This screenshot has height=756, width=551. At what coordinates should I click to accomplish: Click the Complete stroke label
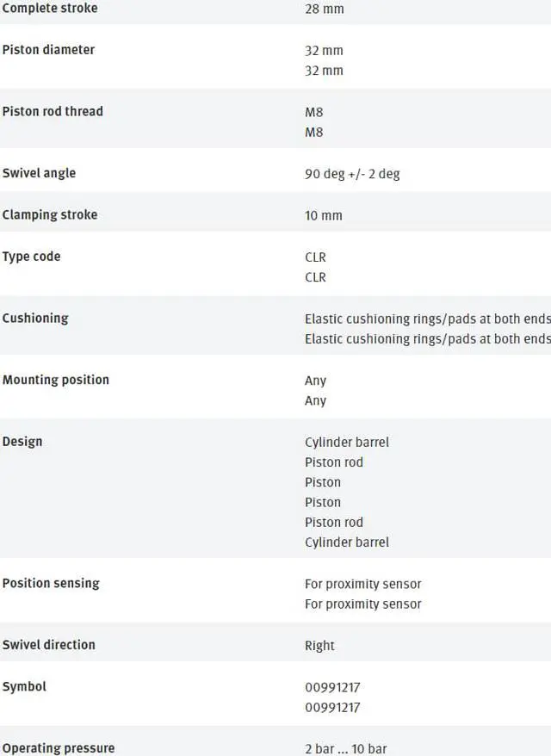tap(50, 9)
